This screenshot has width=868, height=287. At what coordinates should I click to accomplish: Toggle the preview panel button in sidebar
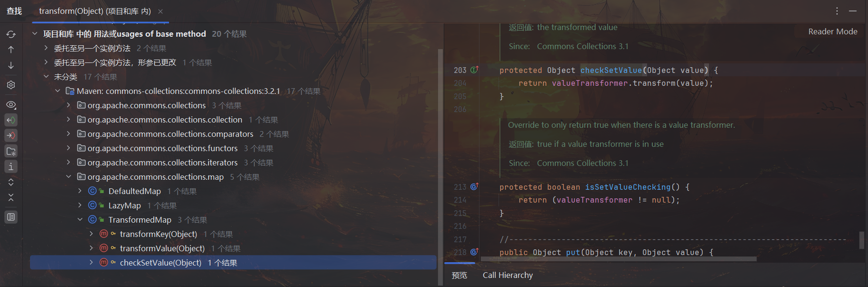point(11,217)
